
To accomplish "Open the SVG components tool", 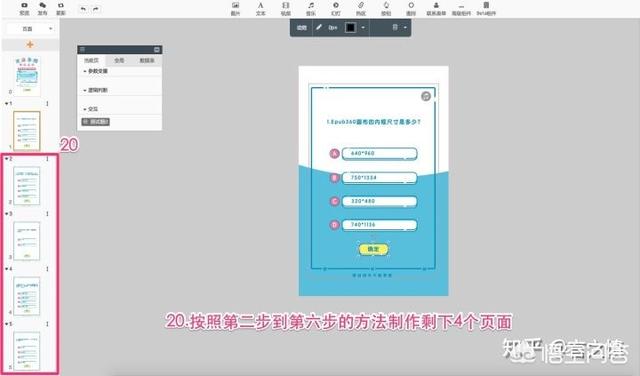I will [x=486, y=9].
